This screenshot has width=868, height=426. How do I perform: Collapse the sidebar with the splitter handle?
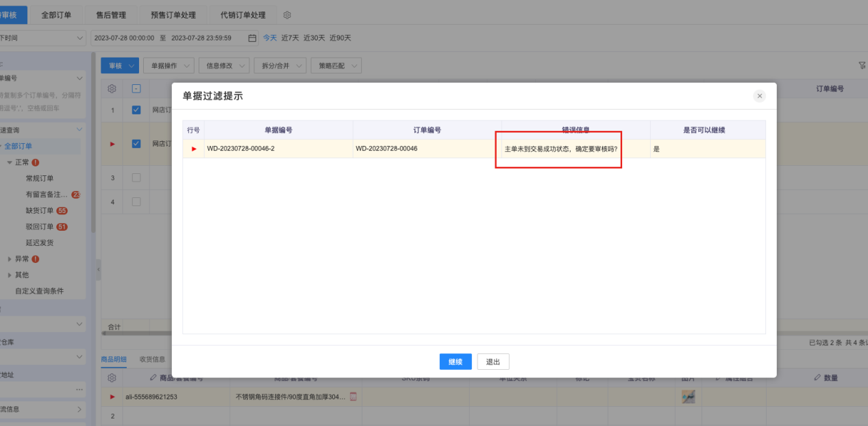click(98, 269)
